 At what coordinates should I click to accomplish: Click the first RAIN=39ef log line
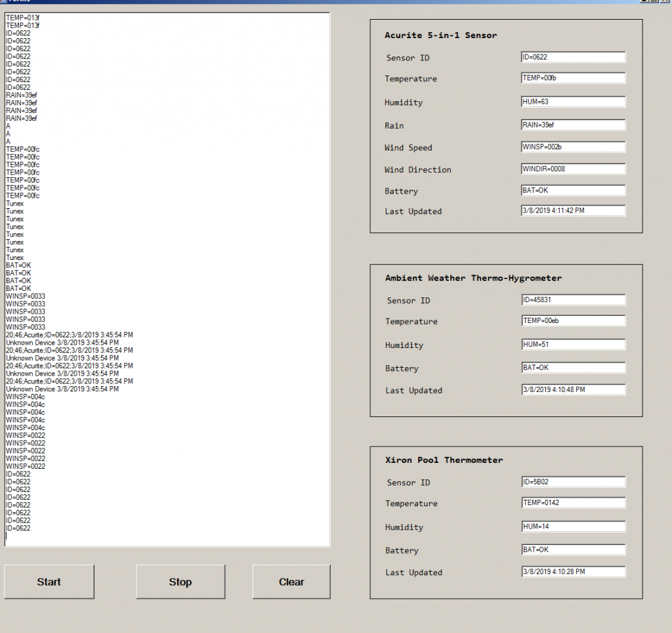point(22,95)
